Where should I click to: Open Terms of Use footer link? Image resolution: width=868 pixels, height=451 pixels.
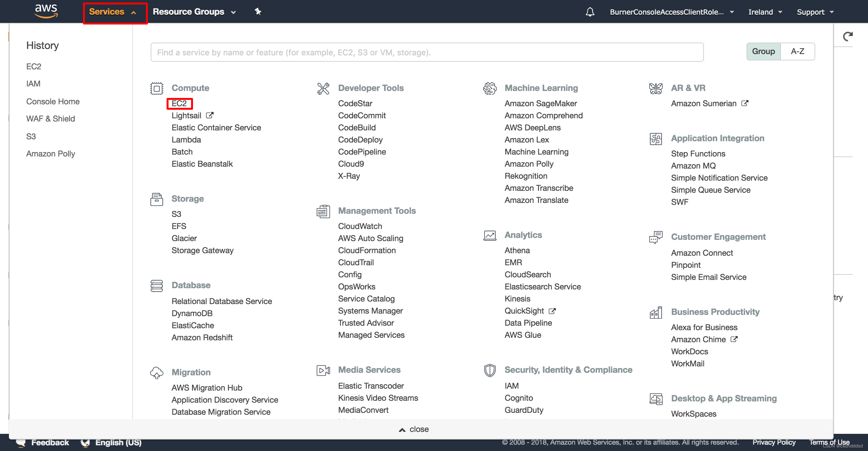click(829, 442)
